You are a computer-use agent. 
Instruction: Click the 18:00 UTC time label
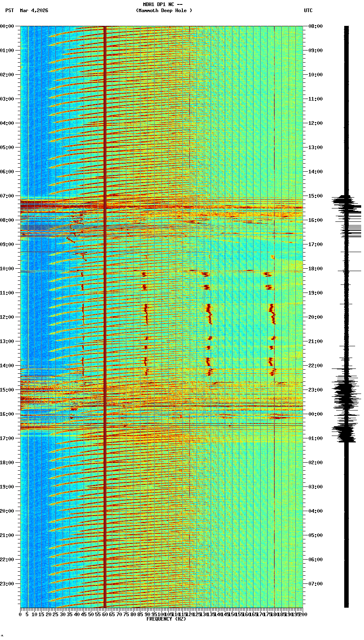click(x=316, y=269)
